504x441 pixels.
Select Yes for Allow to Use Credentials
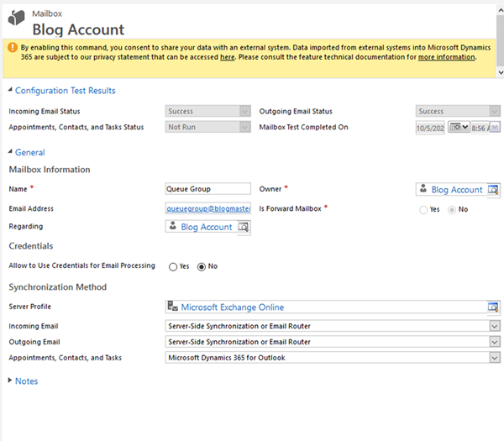click(x=173, y=266)
